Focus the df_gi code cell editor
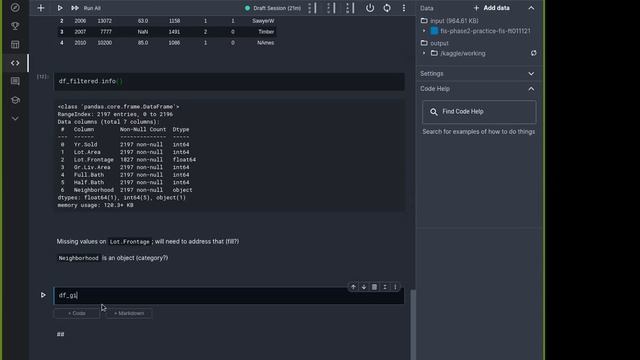 [x=229, y=296]
